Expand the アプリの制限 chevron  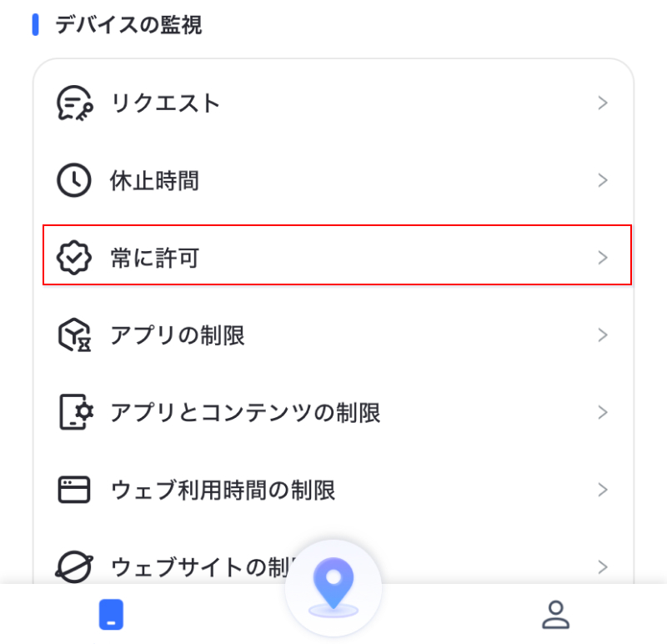[603, 335]
